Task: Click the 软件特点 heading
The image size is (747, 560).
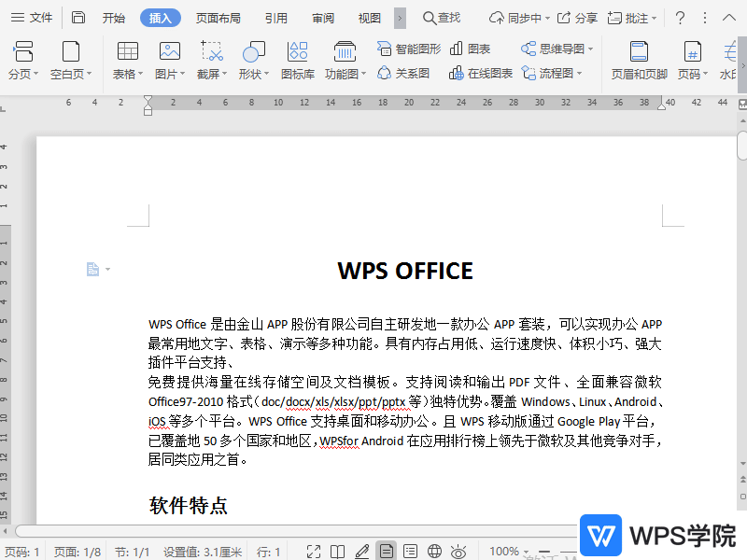Action: point(189,506)
